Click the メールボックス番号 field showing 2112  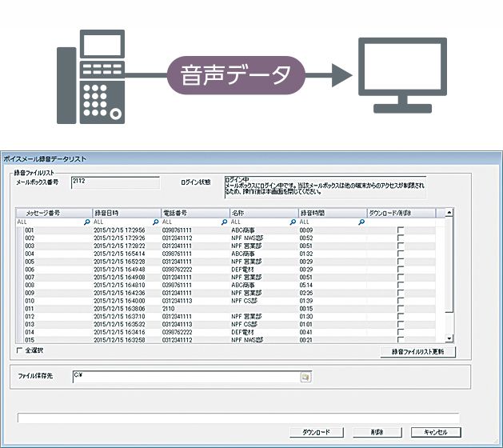tap(115, 182)
